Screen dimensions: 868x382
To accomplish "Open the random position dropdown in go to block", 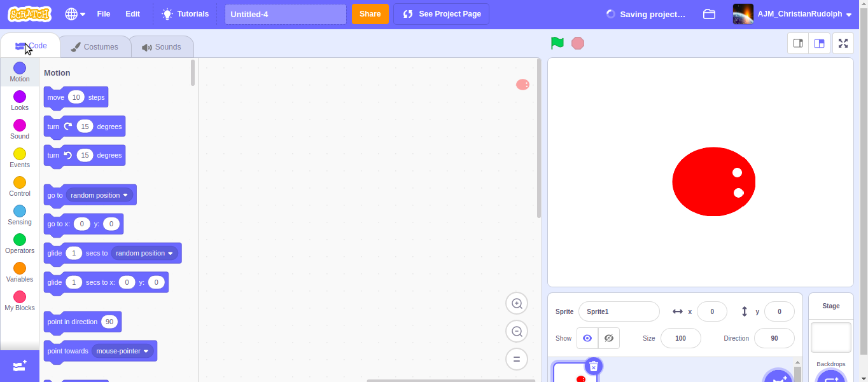I will (x=99, y=195).
